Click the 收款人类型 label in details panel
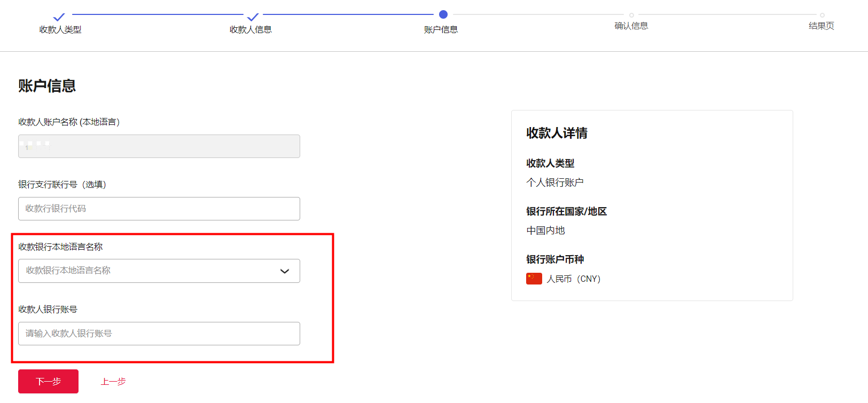868x403 pixels. tap(550, 163)
